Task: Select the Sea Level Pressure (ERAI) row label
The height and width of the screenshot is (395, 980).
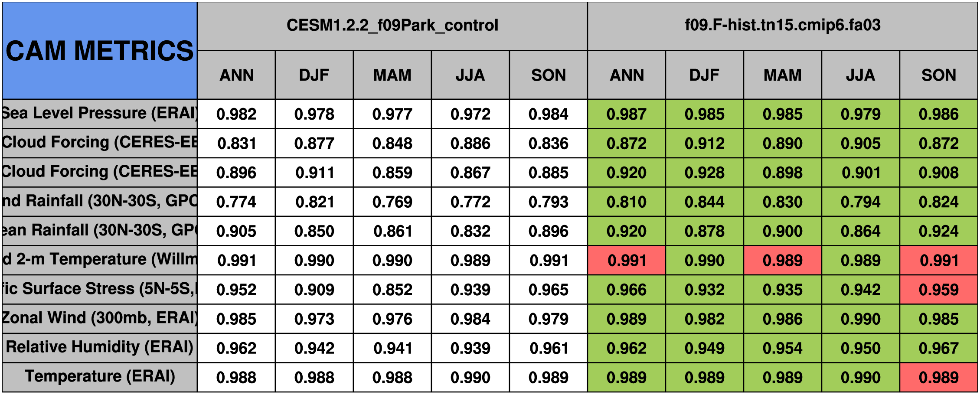Action: point(100,114)
